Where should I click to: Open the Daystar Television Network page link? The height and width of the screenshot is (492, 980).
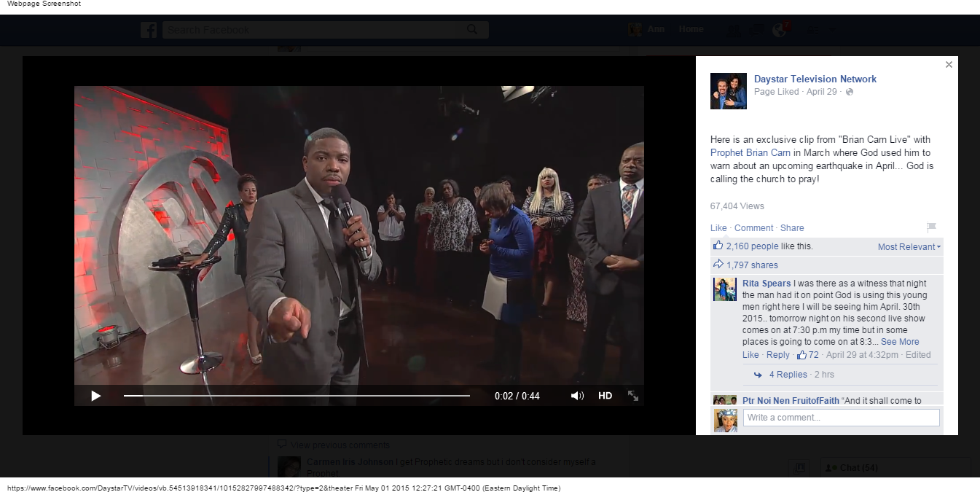click(815, 79)
